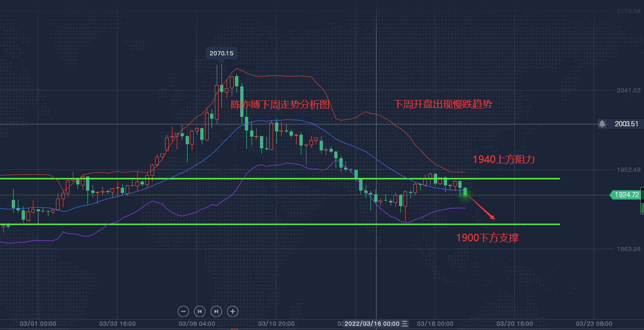Click the 2070.15 high price label
Image resolution: width=644 pixels, height=330 pixels.
click(x=221, y=53)
